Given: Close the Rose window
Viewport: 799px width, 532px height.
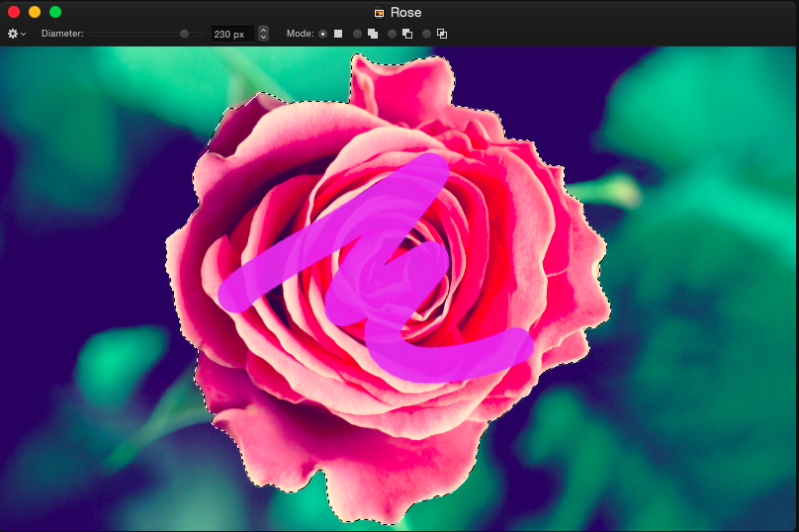Looking at the screenshot, I should 13,12.
